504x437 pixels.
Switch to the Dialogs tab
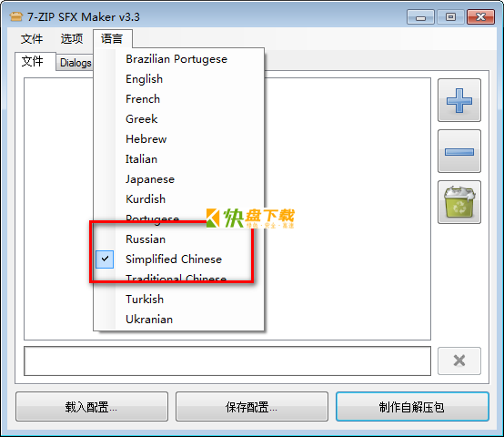(76, 63)
